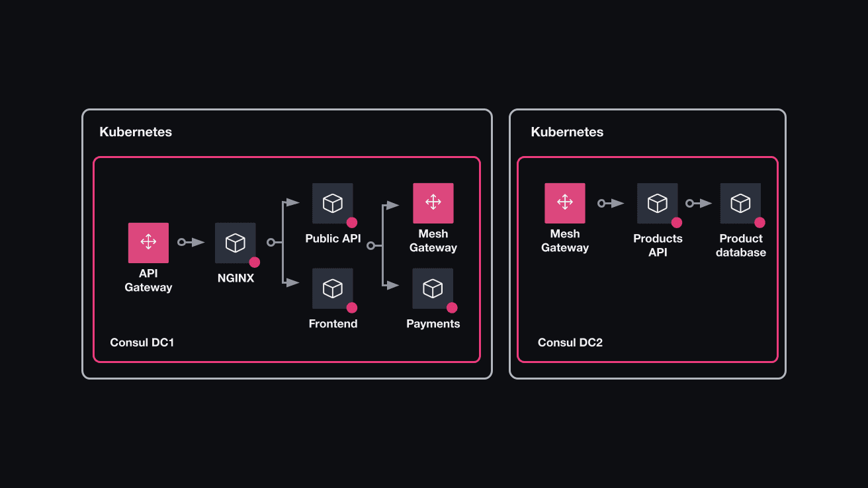Click the pink status dot on Frontend
The width and height of the screenshot is (868, 488).
(352, 307)
